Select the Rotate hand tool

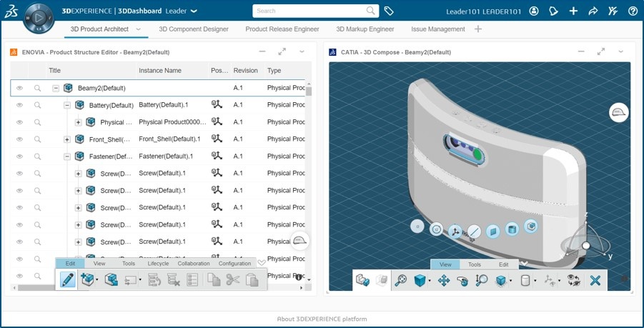coord(462,281)
